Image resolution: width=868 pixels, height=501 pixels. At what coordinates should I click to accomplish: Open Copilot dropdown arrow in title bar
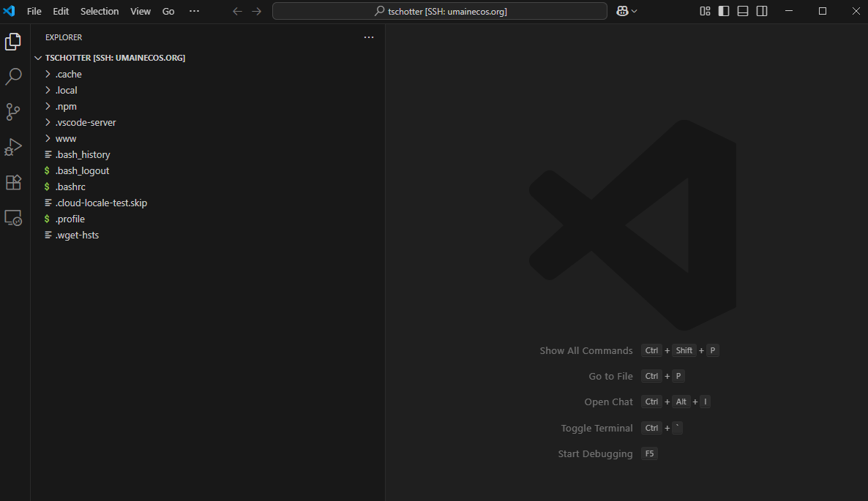635,11
